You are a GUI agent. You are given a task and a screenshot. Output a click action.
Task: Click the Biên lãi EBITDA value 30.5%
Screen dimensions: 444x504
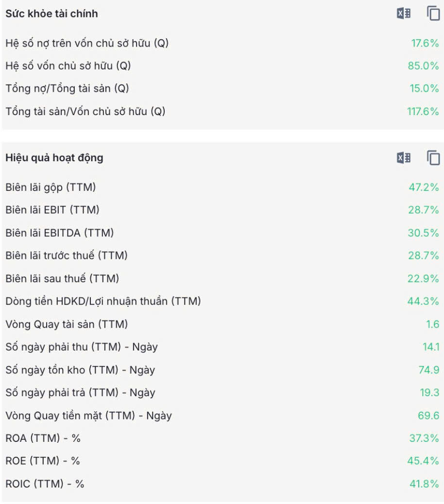coord(423,233)
